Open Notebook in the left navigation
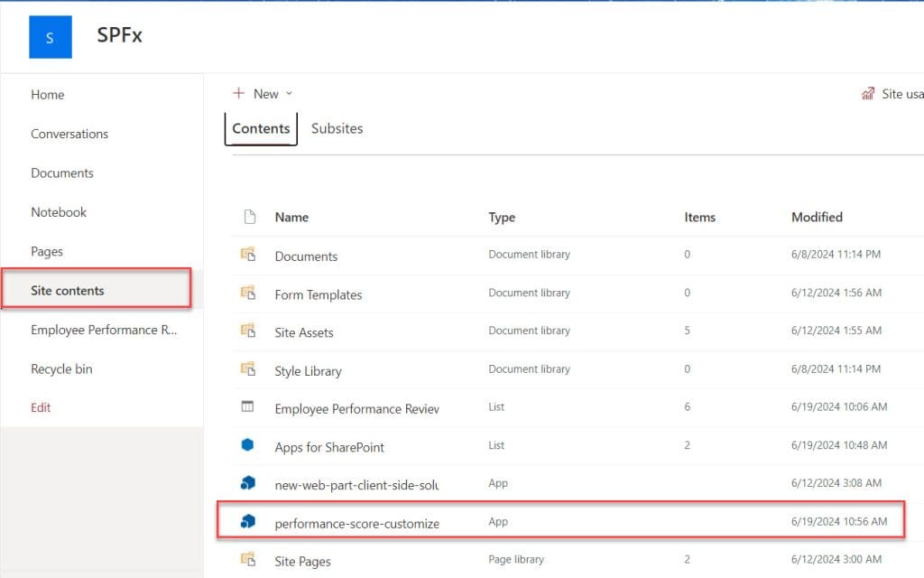Image resolution: width=924 pixels, height=578 pixels. pyautogui.click(x=59, y=212)
